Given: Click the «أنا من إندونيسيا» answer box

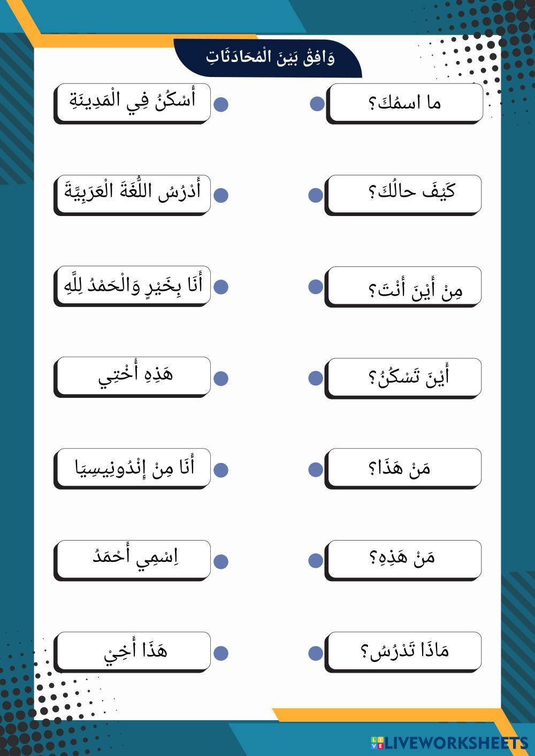Looking at the screenshot, I should pyautogui.click(x=133, y=468).
